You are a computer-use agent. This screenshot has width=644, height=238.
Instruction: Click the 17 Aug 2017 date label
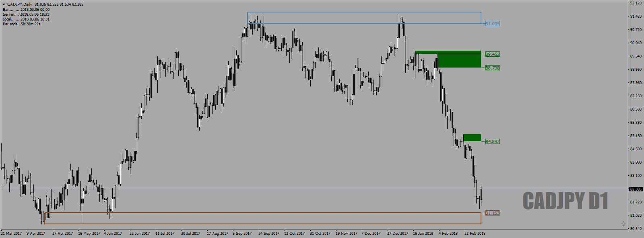coord(217,234)
